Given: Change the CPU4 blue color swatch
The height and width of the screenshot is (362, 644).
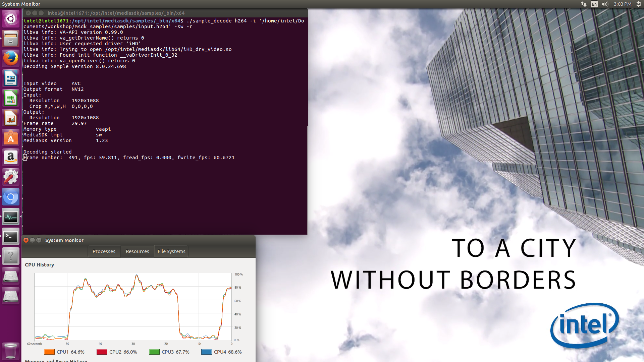Looking at the screenshot, I should 207,352.
